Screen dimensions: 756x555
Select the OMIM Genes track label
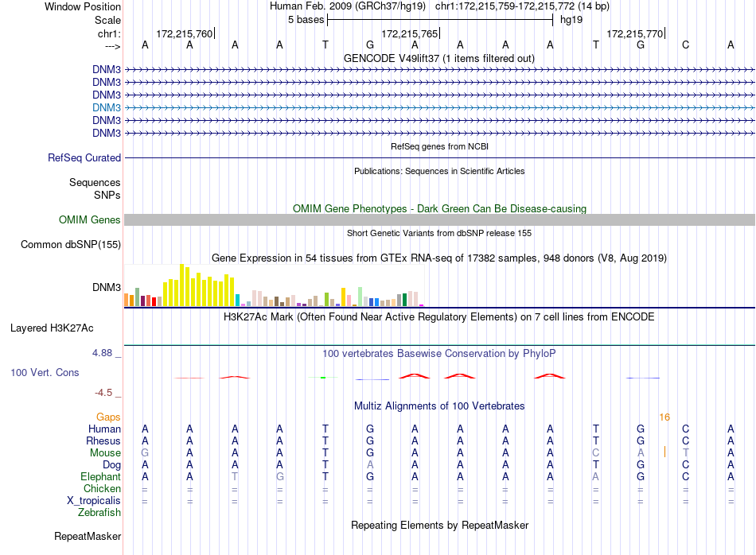pos(89,219)
